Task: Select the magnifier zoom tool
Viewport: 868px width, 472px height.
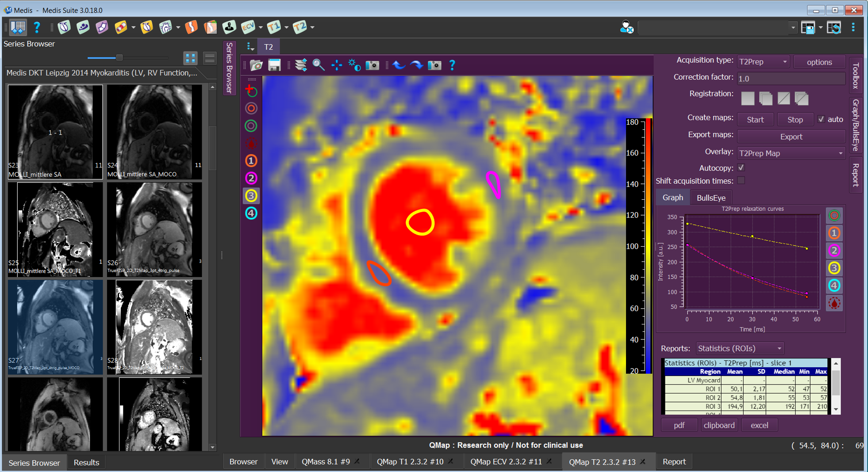Action: pos(318,65)
